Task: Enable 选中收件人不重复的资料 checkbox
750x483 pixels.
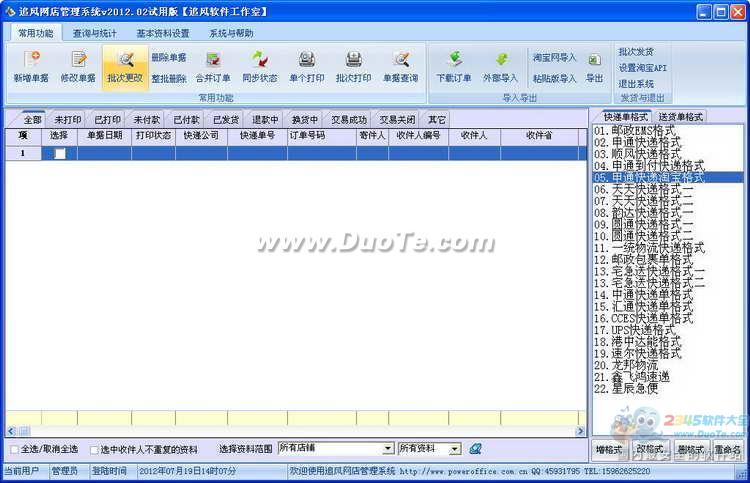Action: (x=95, y=450)
